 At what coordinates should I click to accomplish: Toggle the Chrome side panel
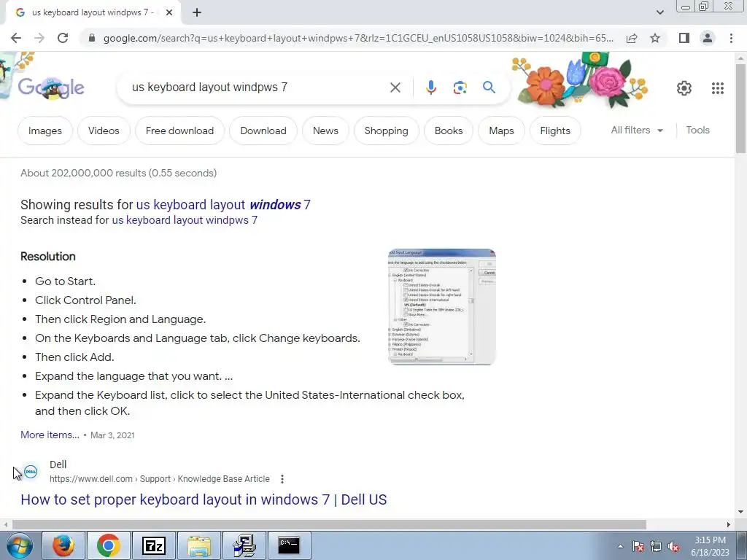coord(684,38)
